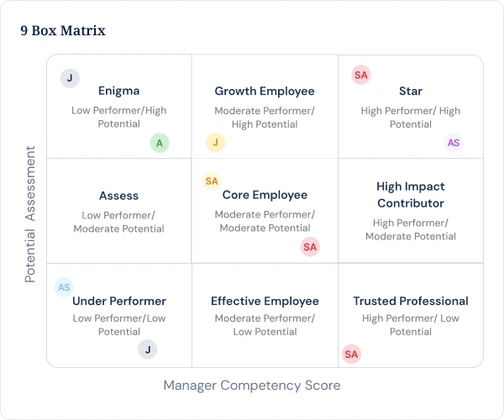The image size is (504, 420).
Task: Click the High Impact Contributor heading
Action: point(411,195)
